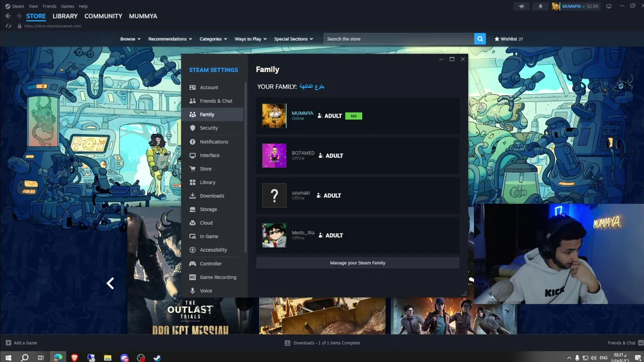Screen dimensions: 644x362
Task: Click the uzumaki question mark avatar
Action: pyautogui.click(x=274, y=196)
